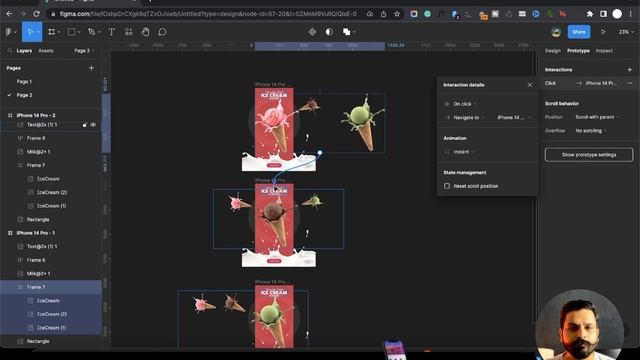The width and height of the screenshot is (640, 360).
Task: Open the iPhone 14 destination dropdown
Action: [514, 118]
